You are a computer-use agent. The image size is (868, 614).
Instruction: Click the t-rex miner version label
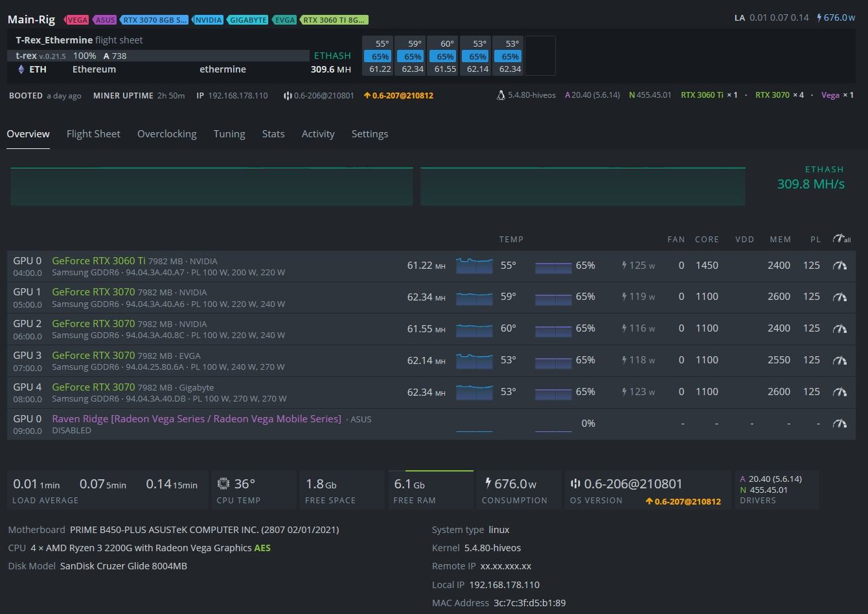coord(41,56)
